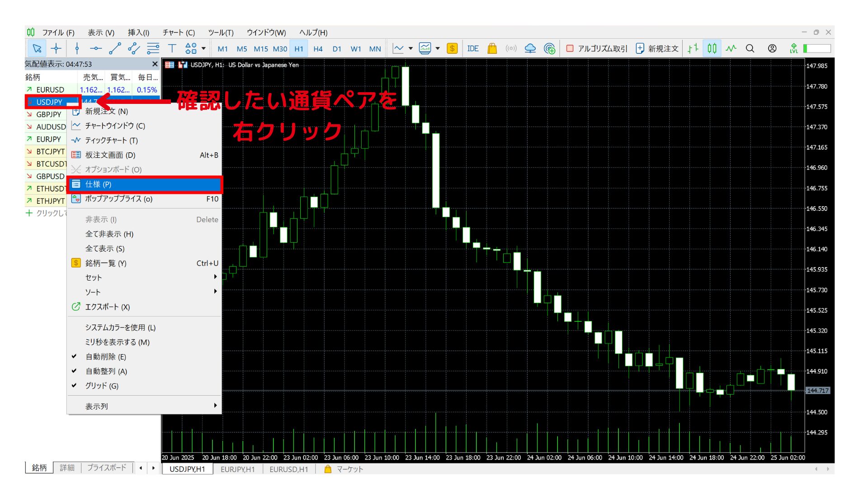Open the Market marketplace
The height and width of the screenshot is (488, 868).
[492, 48]
